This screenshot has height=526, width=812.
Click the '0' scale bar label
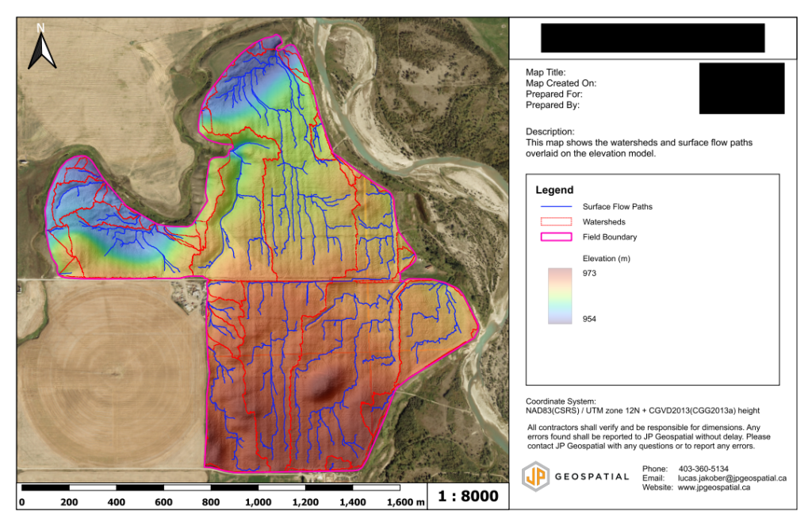21,502
